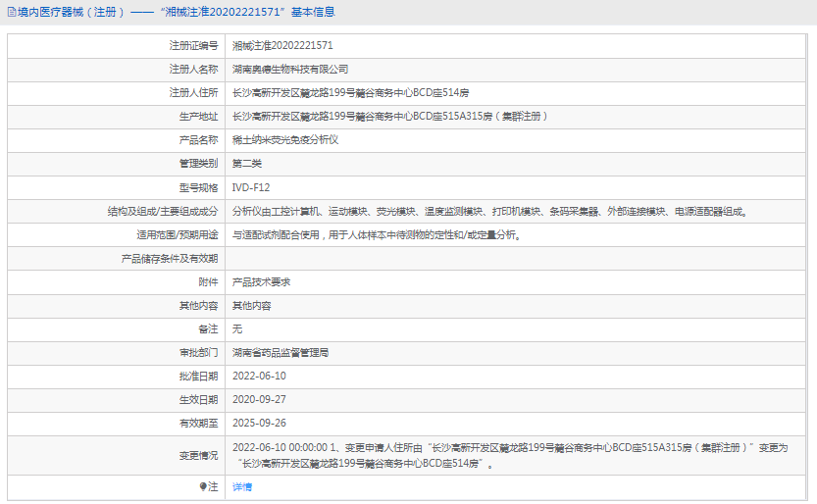Click production address with 集群注册 in the 生产地址 row
The width and height of the screenshot is (817, 504).
(x=390, y=116)
